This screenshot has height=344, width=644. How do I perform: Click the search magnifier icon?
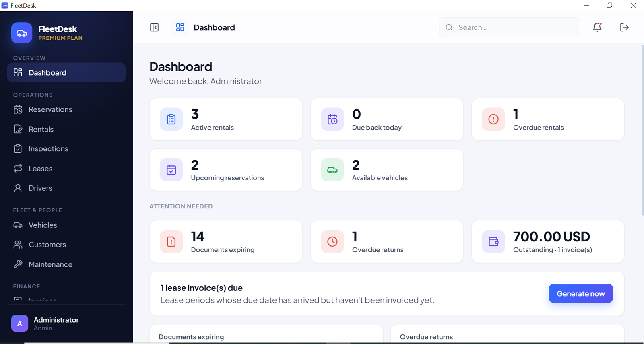click(449, 27)
